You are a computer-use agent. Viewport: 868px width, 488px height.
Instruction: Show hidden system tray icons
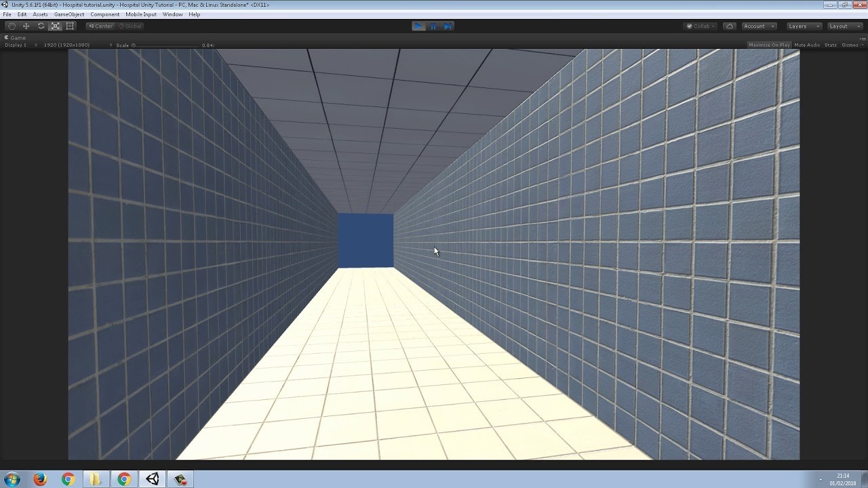[x=821, y=479]
